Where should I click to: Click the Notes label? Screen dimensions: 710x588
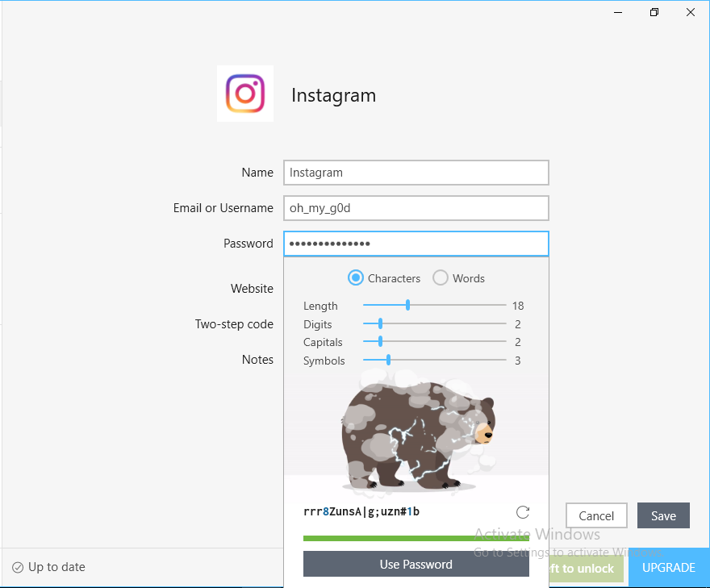coord(257,360)
